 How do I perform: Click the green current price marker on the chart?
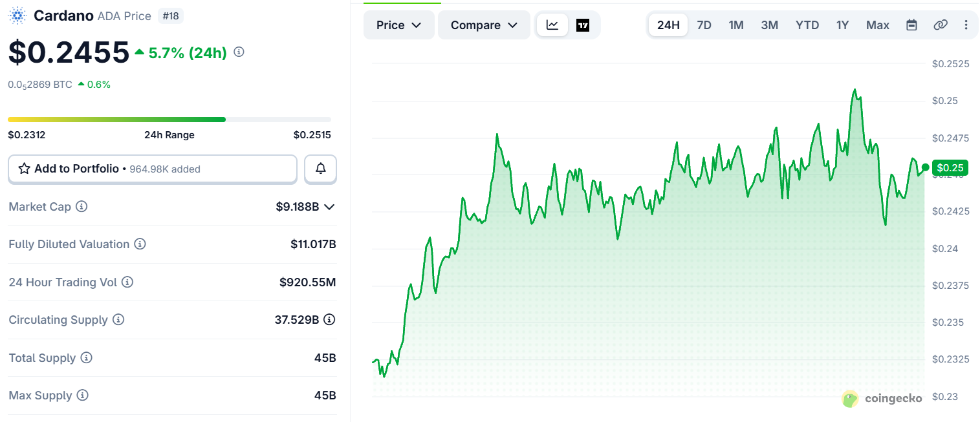tap(950, 168)
